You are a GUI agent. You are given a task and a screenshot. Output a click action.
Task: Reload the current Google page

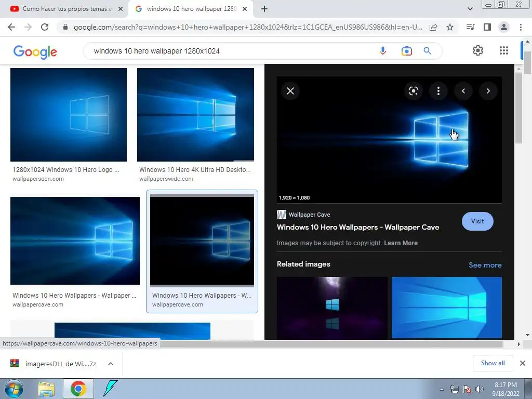point(45,27)
